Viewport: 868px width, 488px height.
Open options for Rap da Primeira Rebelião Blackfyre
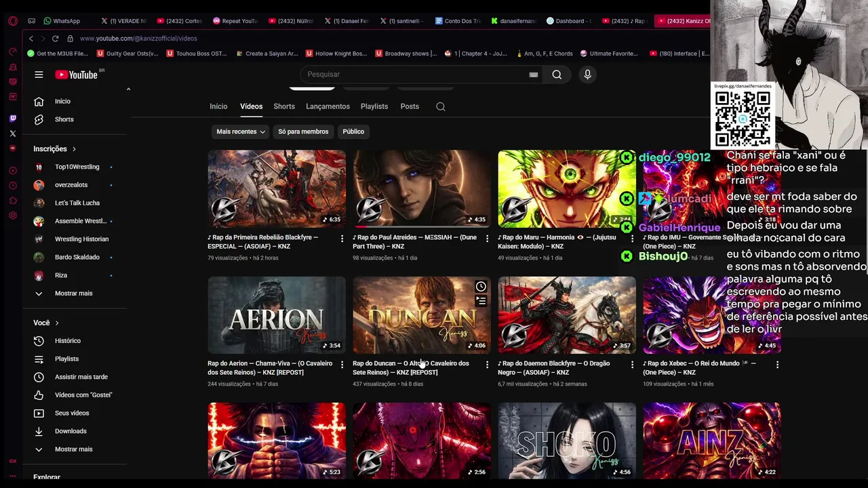[x=342, y=239]
